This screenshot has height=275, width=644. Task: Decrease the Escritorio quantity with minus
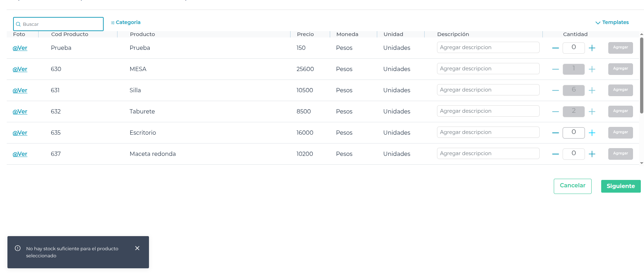pyautogui.click(x=556, y=133)
